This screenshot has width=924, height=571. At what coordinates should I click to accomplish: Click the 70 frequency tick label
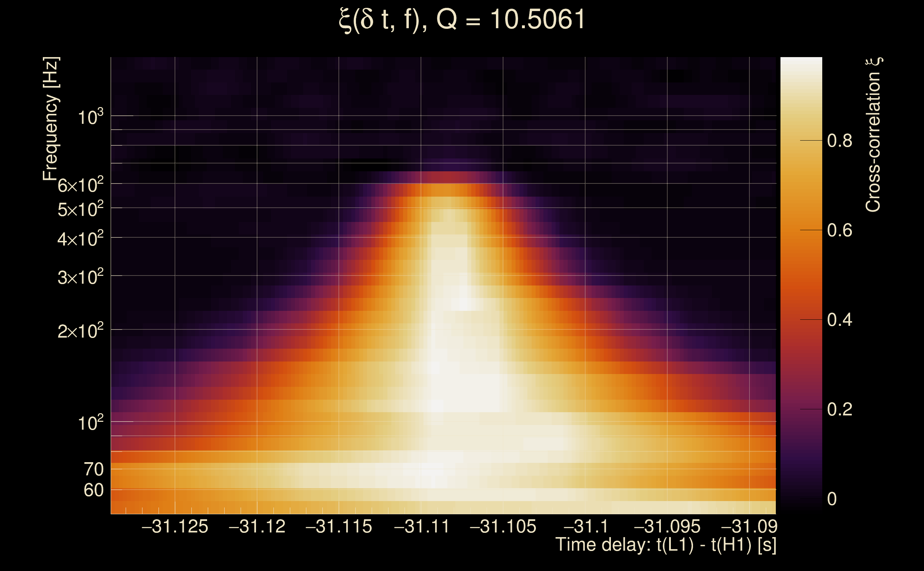point(93,469)
